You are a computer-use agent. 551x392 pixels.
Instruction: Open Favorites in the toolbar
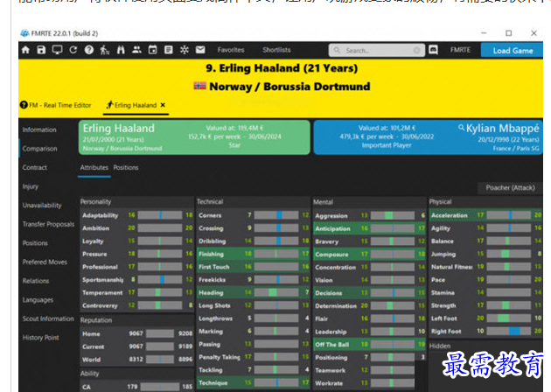coord(231,50)
